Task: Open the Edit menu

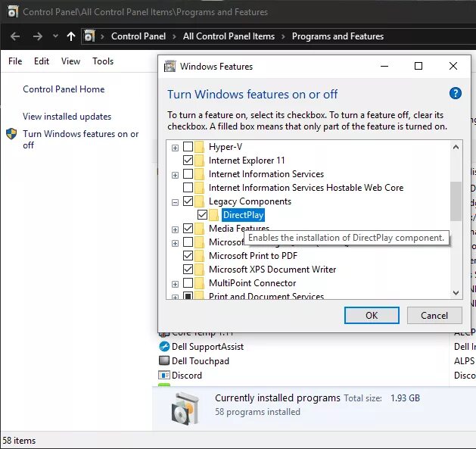Action: tap(42, 61)
